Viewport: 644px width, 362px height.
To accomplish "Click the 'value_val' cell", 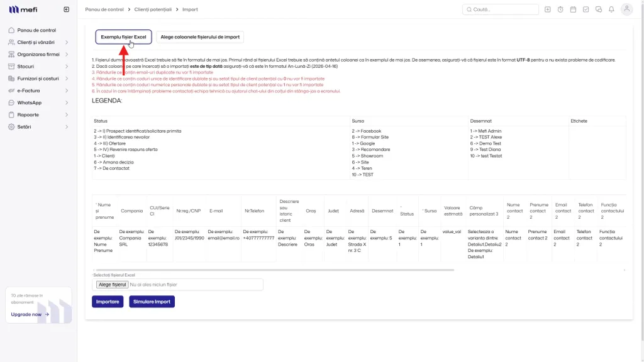I will point(452,232).
